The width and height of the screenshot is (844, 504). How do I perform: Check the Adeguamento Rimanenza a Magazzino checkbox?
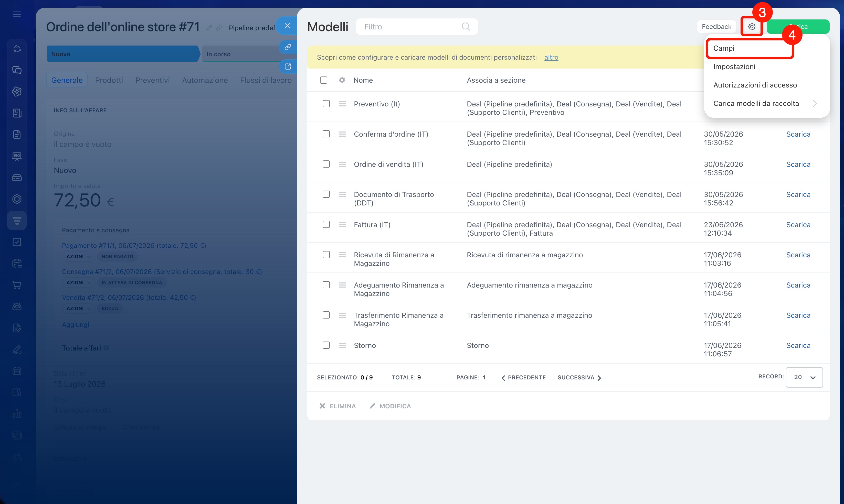tap(326, 285)
